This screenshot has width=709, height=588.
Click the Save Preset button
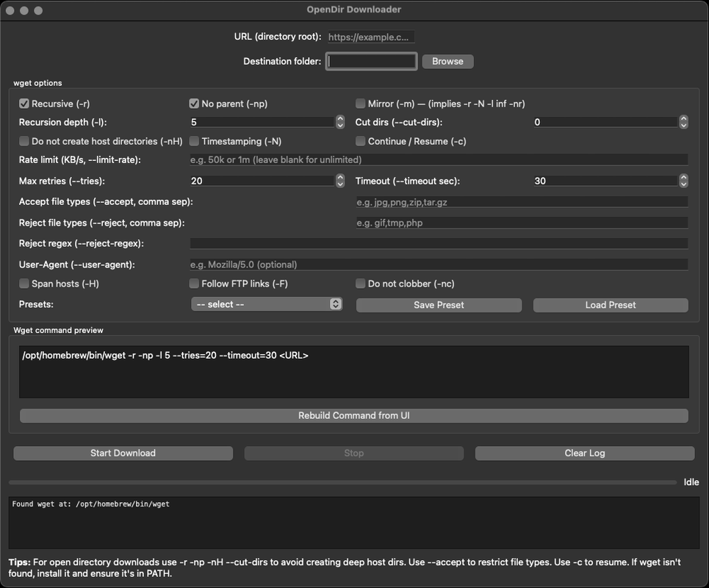[x=439, y=305]
